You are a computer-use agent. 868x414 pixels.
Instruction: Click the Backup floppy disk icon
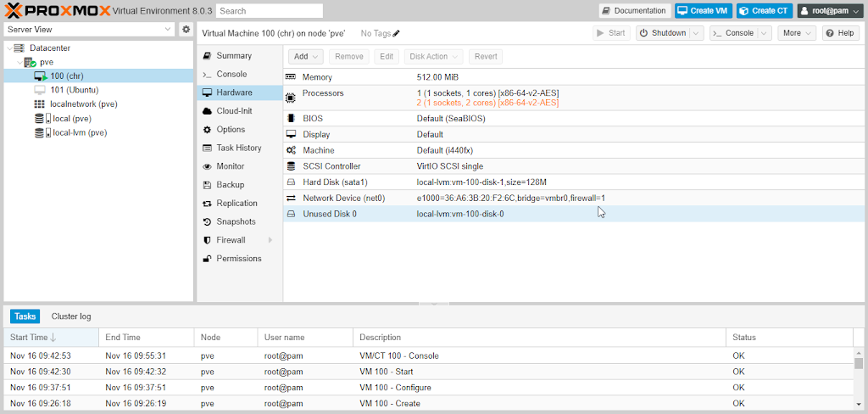207,185
